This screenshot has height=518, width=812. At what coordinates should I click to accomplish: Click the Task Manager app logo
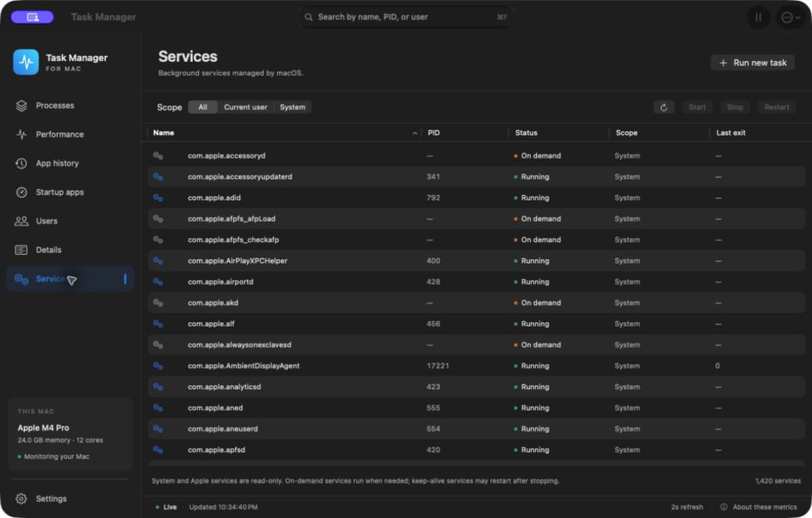(x=26, y=62)
